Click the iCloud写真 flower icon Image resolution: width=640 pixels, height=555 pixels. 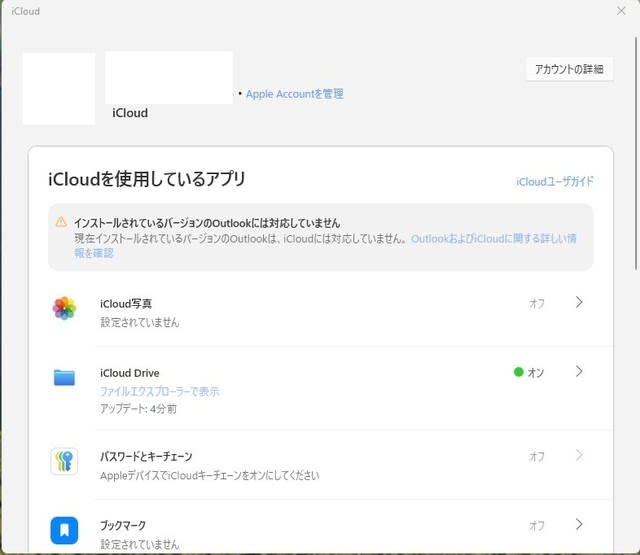click(x=64, y=308)
